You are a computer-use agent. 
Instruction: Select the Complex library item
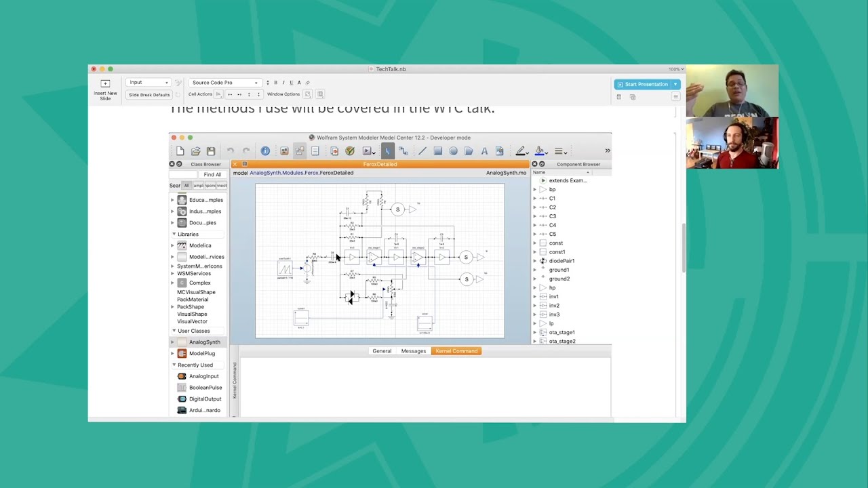pos(199,283)
